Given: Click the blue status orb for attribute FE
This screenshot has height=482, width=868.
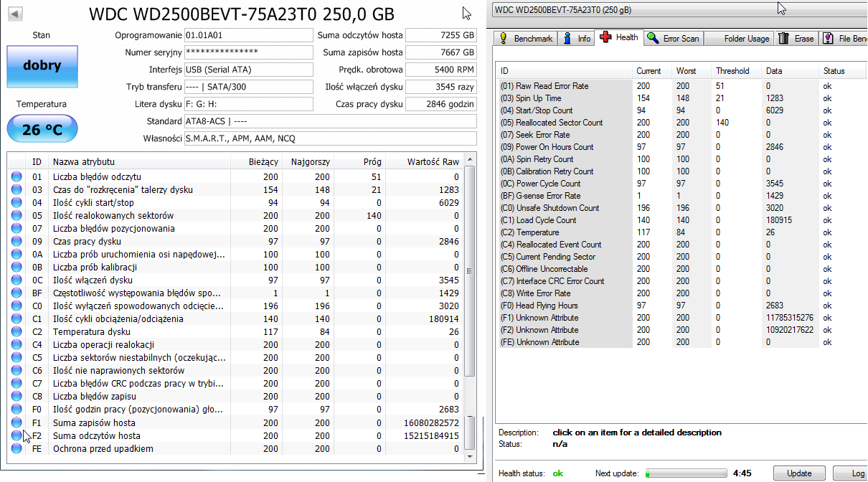Looking at the screenshot, I should tap(16, 448).
